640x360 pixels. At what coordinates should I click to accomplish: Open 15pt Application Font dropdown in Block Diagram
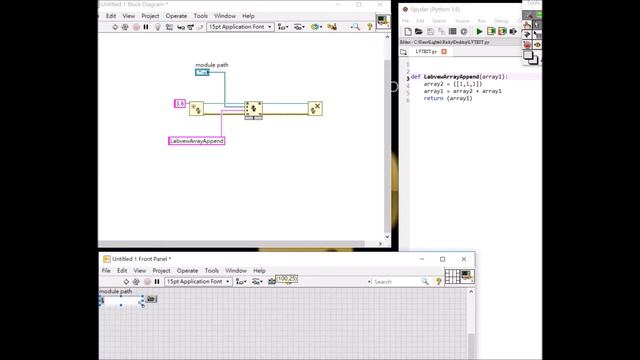(x=240, y=27)
